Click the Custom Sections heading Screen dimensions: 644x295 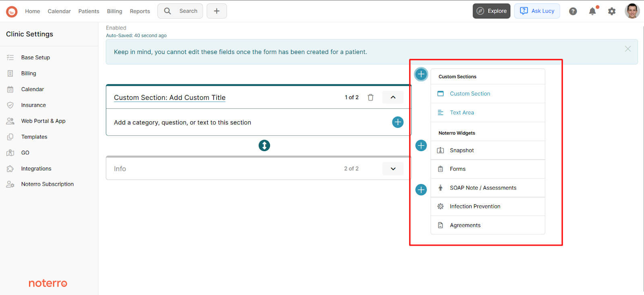tap(457, 77)
